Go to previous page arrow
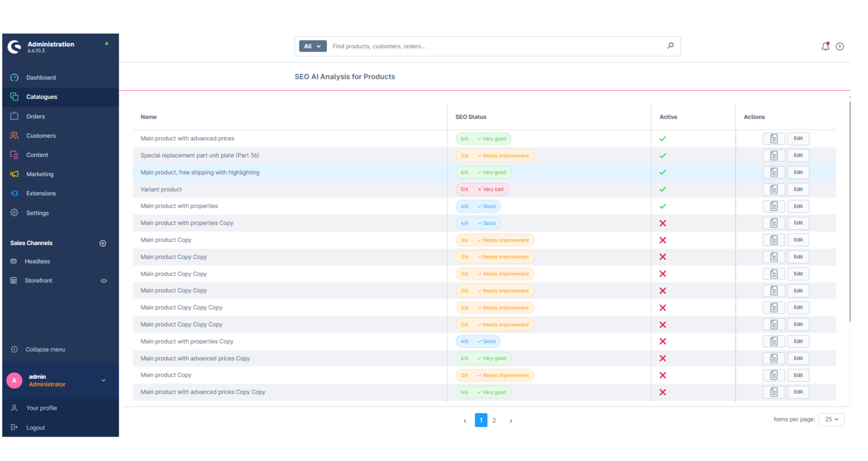The width and height of the screenshot is (868, 461). (465, 420)
